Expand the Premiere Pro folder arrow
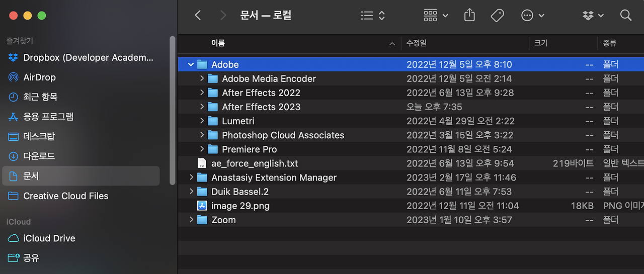The width and height of the screenshot is (644, 274). (202, 149)
